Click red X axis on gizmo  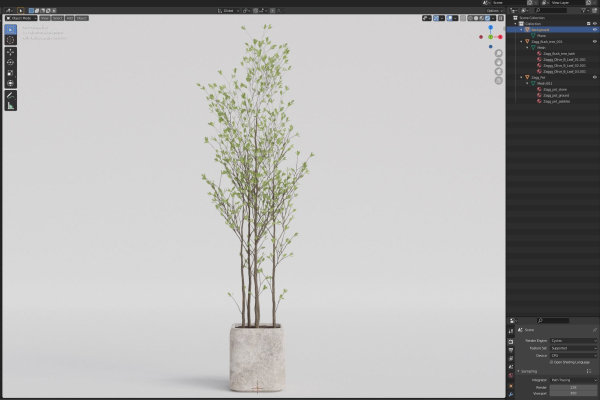[500, 37]
